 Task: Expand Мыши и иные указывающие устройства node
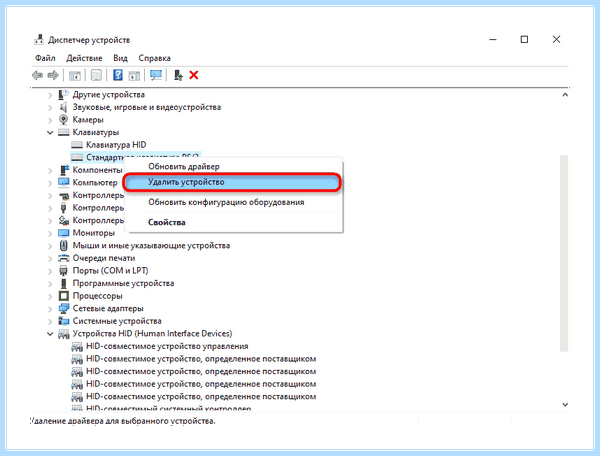pyautogui.click(x=50, y=246)
